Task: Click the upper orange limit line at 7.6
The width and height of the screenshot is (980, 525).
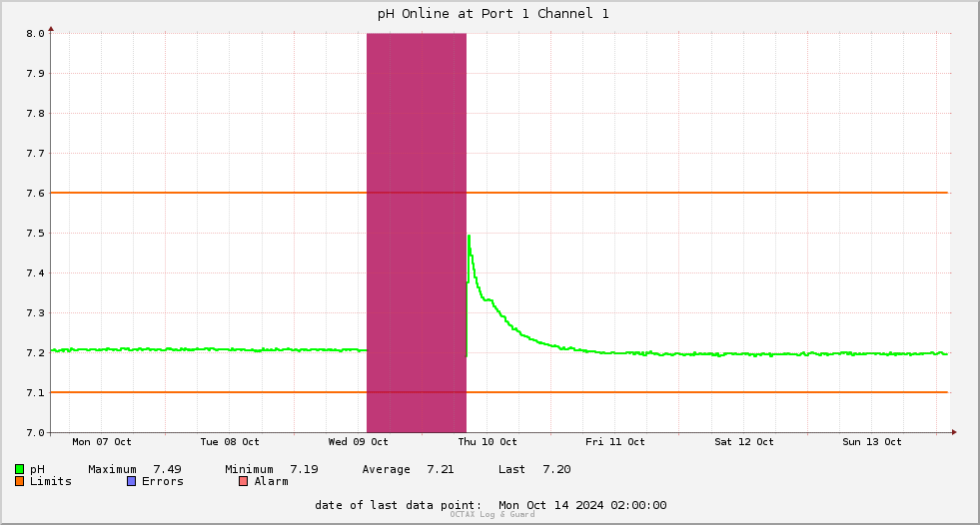Action: pos(498,193)
